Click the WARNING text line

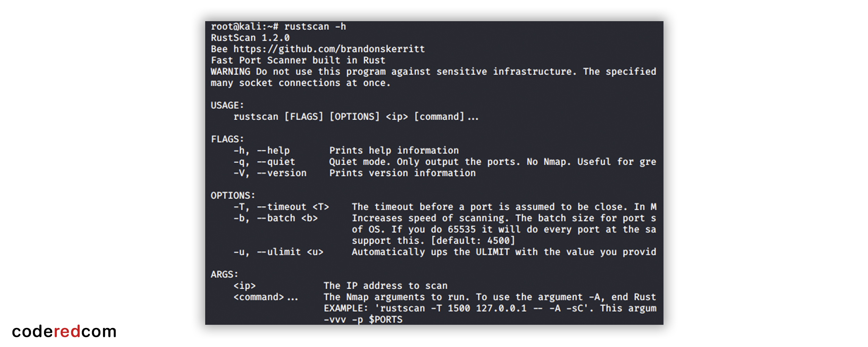click(433, 72)
